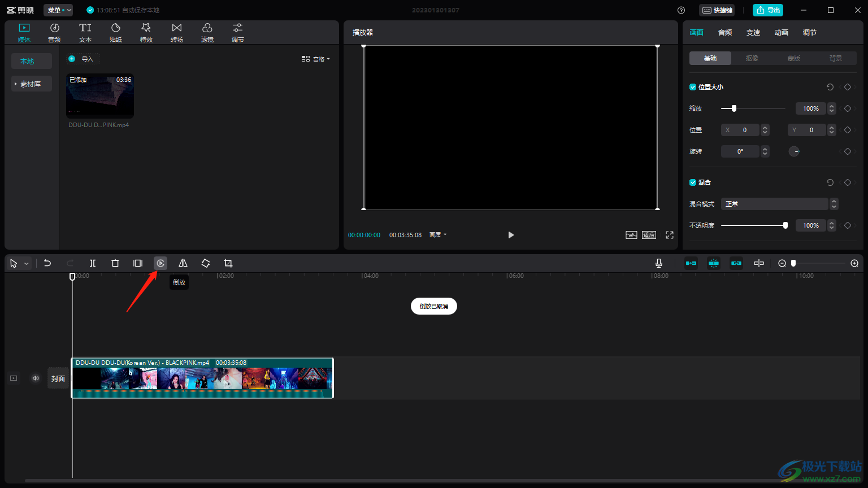Switch to the 蒙版 mask sub-tab
The image size is (868, 488).
(794, 58)
